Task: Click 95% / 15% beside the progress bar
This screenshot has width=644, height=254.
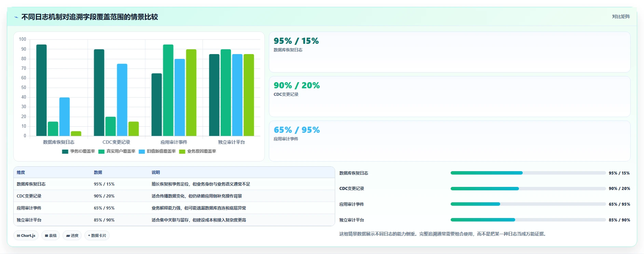Action: 619,173
